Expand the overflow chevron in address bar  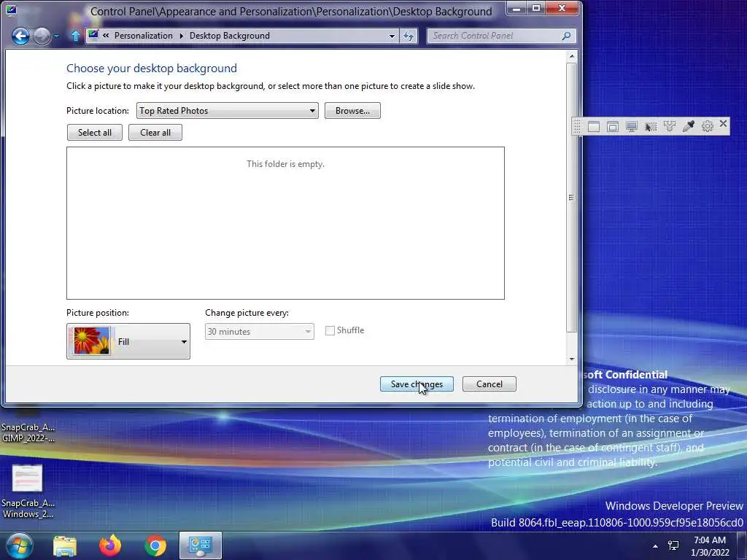click(x=106, y=36)
